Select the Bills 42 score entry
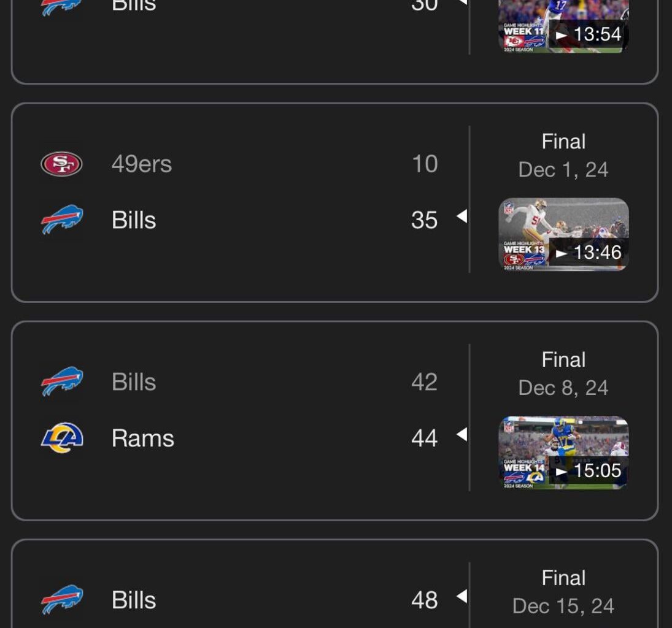Viewport: 672px width, 628px height. click(x=424, y=381)
